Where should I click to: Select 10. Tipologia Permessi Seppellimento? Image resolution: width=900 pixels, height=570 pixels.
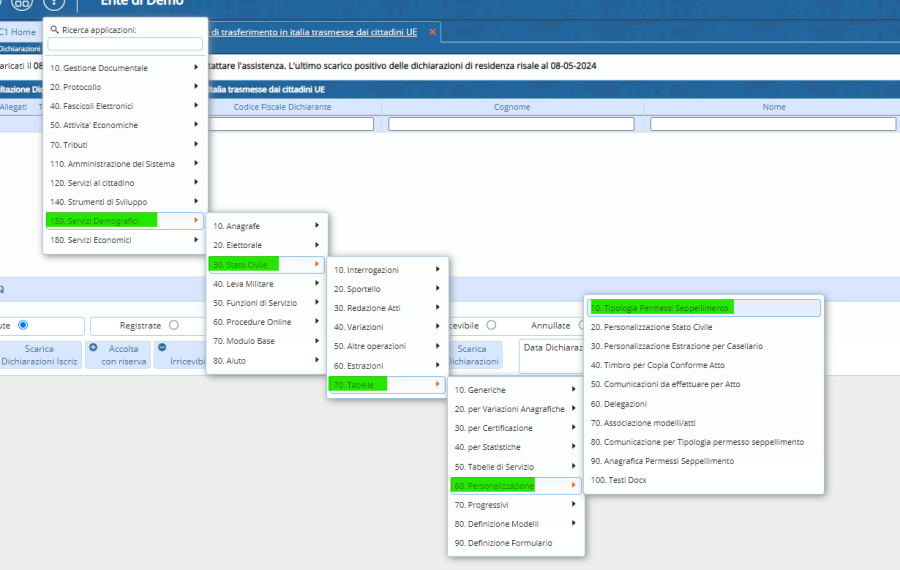coord(704,308)
